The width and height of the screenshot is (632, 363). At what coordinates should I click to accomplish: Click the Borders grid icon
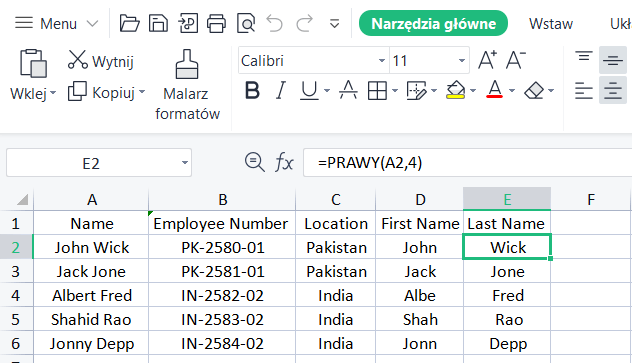[x=378, y=91]
